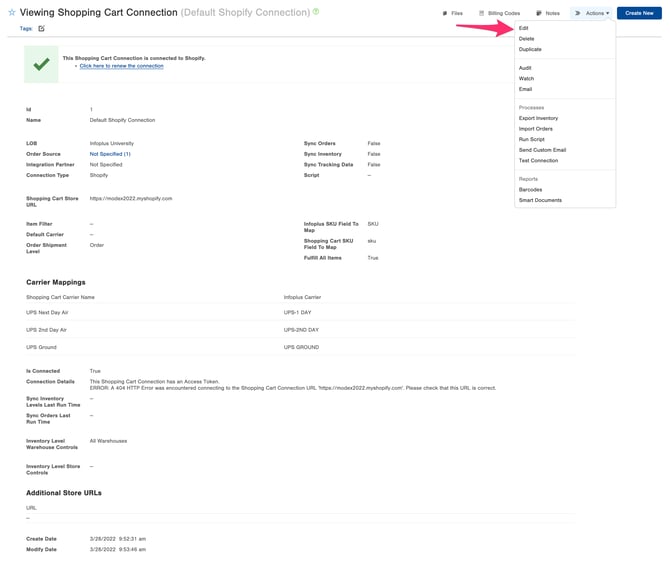Click the green help icon after the title
This screenshot has height=562, width=670.
coord(316,12)
